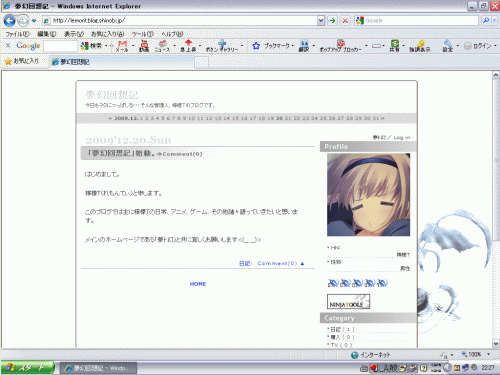The height and width of the screenshot is (375, 500).
Task: Click the page scrollbar up arrow
Action: 496,75
